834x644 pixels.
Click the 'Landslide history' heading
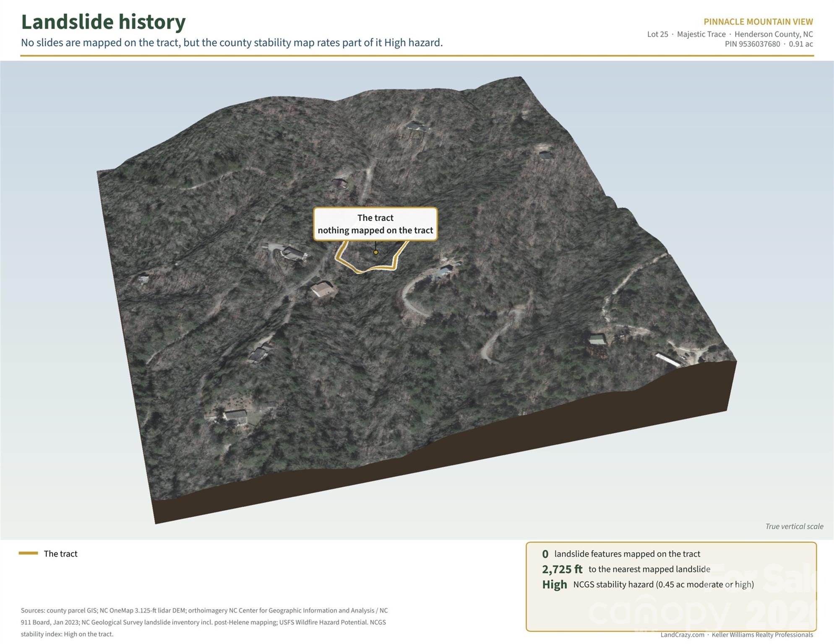coord(103,22)
